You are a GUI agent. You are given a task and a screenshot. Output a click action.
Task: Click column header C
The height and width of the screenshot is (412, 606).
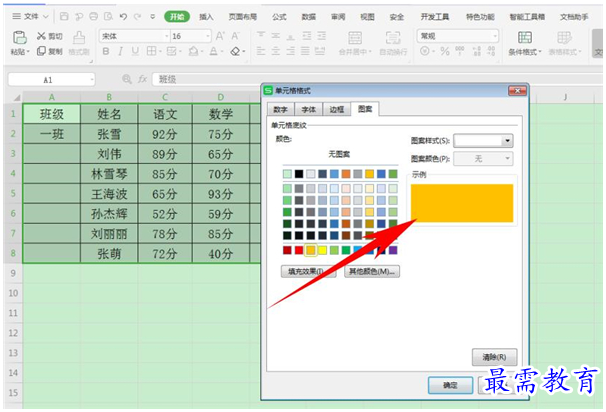pyautogui.click(x=165, y=97)
